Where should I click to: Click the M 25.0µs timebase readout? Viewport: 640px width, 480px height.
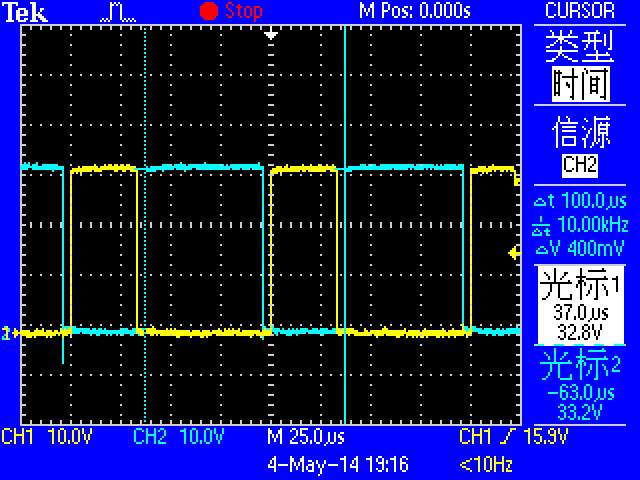(x=306, y=436)
